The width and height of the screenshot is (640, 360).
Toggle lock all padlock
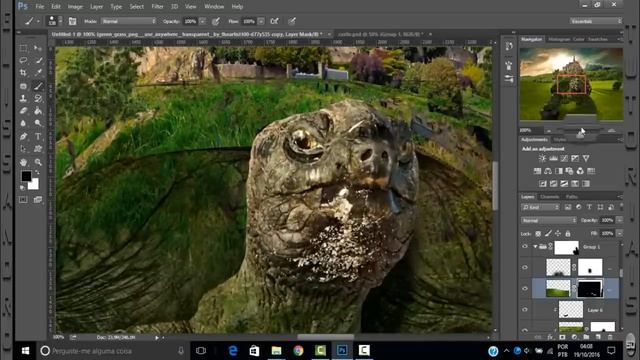(x=568, y=233)
